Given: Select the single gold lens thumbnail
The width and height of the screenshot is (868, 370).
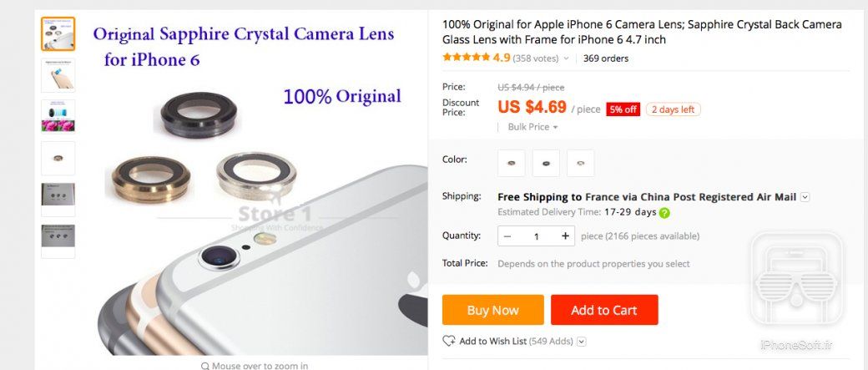Looking at the screenshot, I should pos(58,158).
